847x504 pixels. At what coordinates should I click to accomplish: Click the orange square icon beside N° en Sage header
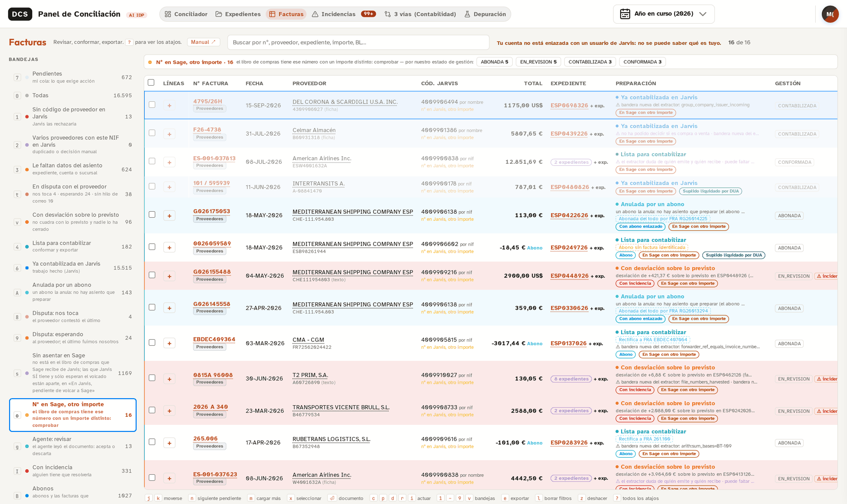tap(150, 62)
